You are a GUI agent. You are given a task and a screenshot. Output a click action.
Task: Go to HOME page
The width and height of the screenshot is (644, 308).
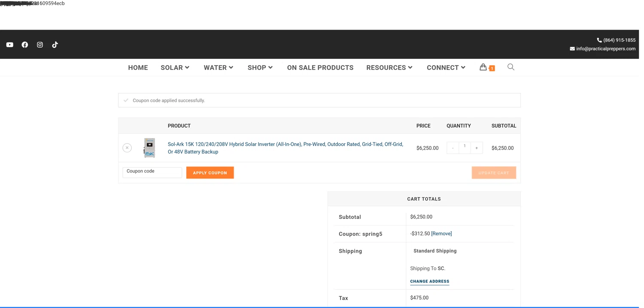point(138,68)
